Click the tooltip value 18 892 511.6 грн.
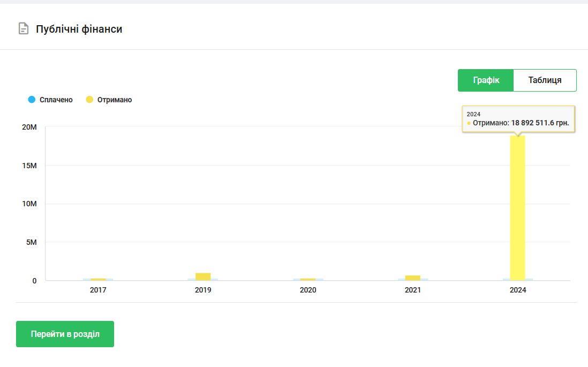 [x=540, y=123]
